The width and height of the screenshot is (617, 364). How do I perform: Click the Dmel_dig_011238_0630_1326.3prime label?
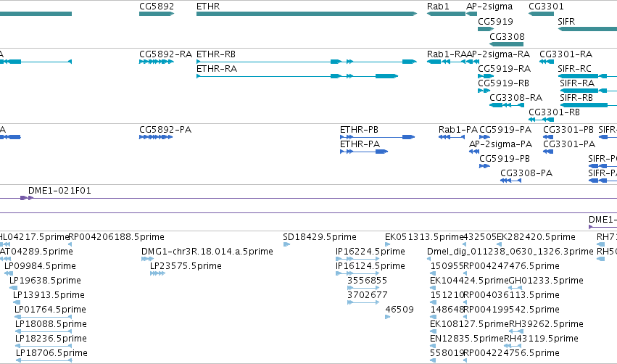510,252
